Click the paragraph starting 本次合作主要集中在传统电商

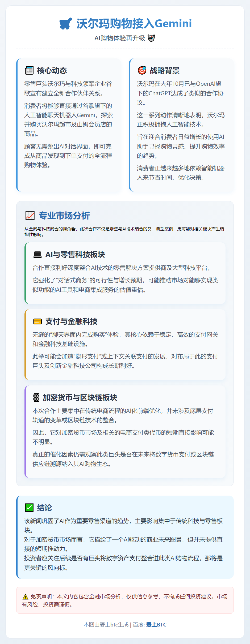click(x=123, y=415)
